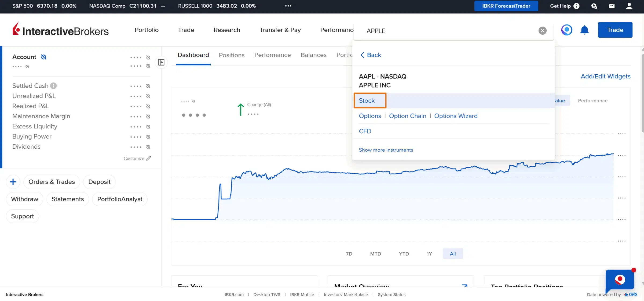Open notifications bell icon
This screenshot has width=644, height=301.
pos(584,30)
